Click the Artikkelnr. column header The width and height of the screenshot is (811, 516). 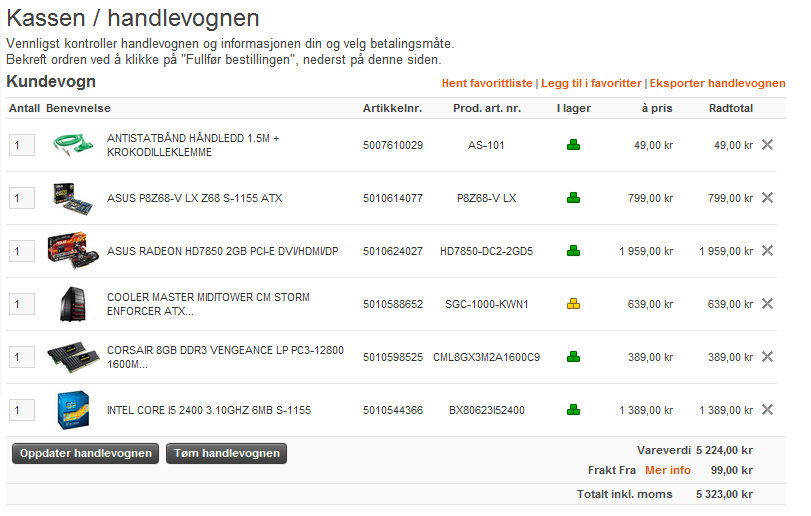click(392, 108)
